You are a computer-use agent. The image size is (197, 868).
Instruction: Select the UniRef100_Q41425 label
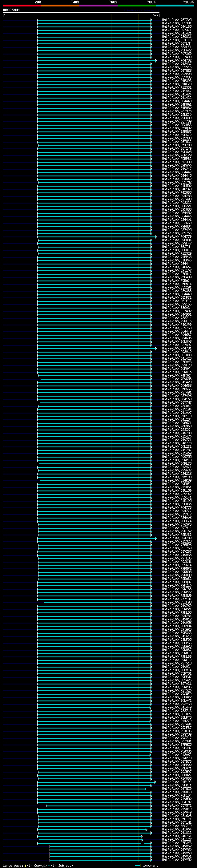(x=176, y=358)
